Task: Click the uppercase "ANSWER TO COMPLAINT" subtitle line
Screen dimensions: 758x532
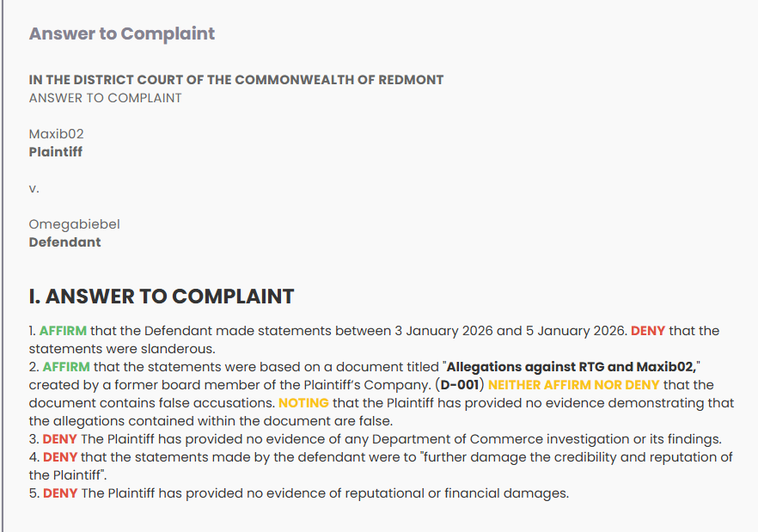Action: coord(106,98)
